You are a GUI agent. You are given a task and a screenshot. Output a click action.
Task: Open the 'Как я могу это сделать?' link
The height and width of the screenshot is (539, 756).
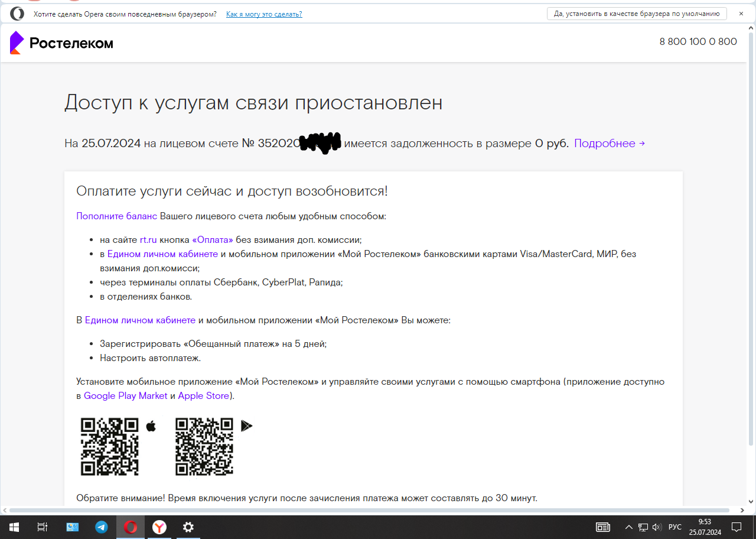click(264, 14)
